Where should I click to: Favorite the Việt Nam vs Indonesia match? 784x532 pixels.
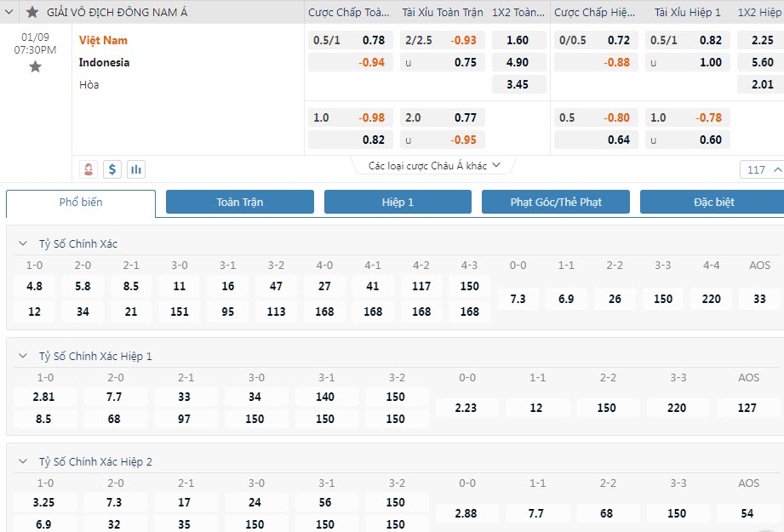pos(35,66)
